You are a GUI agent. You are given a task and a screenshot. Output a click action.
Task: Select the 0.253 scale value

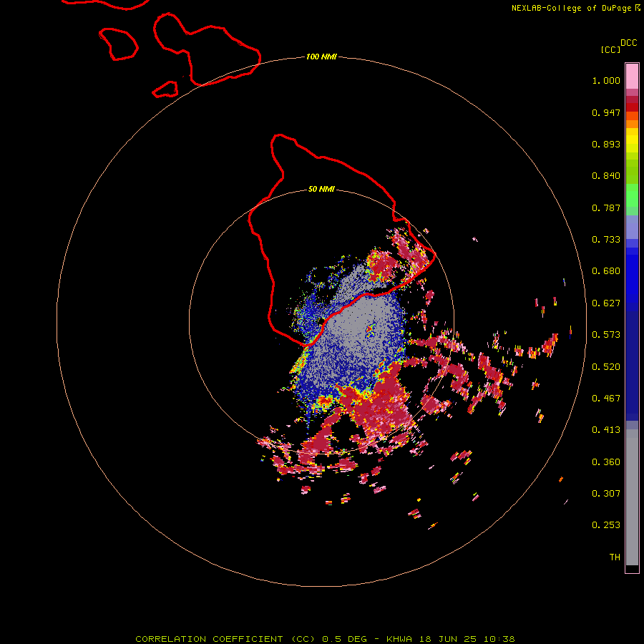click(606, 525)
